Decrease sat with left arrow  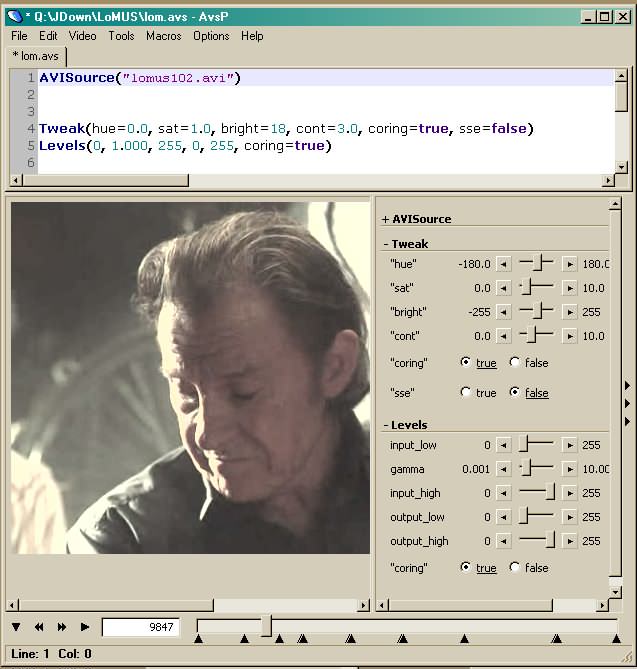tap(503, 288)
